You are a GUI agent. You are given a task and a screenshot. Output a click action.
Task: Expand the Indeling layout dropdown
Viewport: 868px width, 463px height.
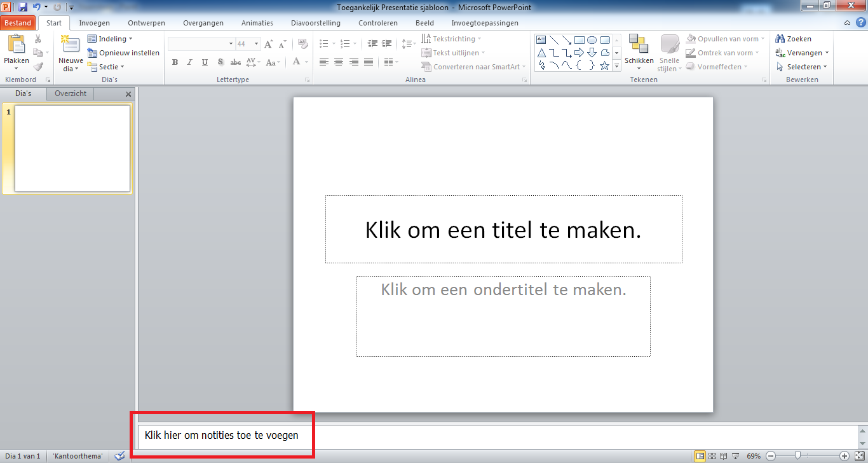click(110, 39)
